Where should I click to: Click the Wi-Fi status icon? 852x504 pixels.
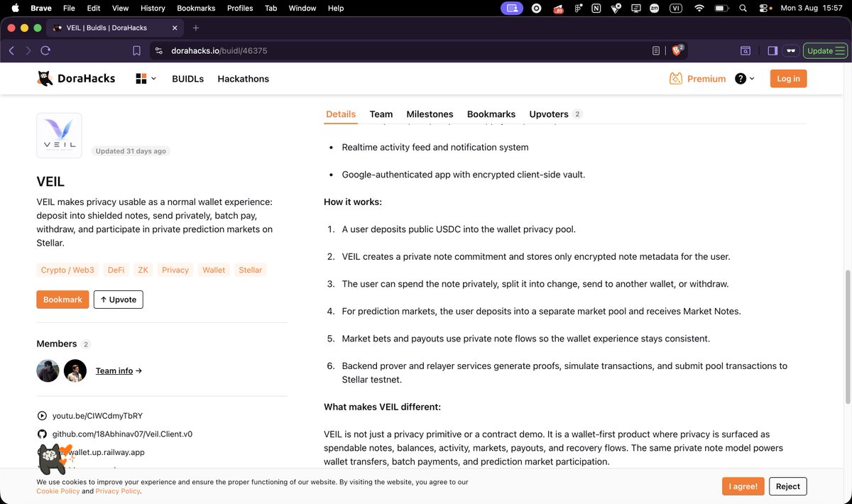point(699,8)
